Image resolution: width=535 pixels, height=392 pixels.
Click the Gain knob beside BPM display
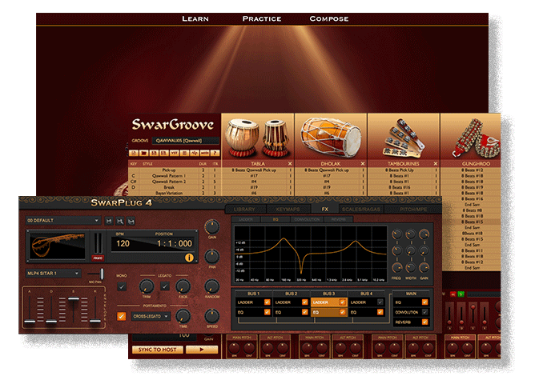[212, 227]
